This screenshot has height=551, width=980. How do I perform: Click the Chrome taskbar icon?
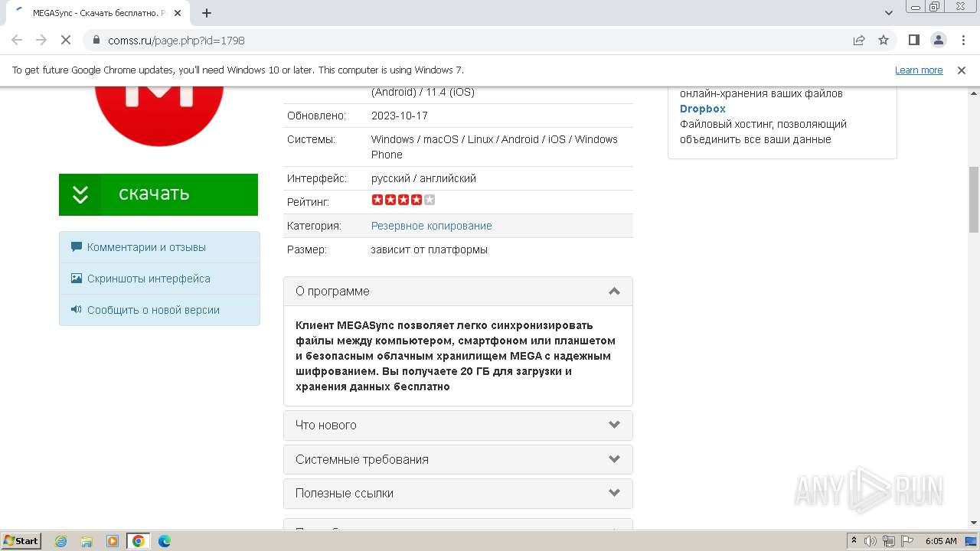coord(139,541)
